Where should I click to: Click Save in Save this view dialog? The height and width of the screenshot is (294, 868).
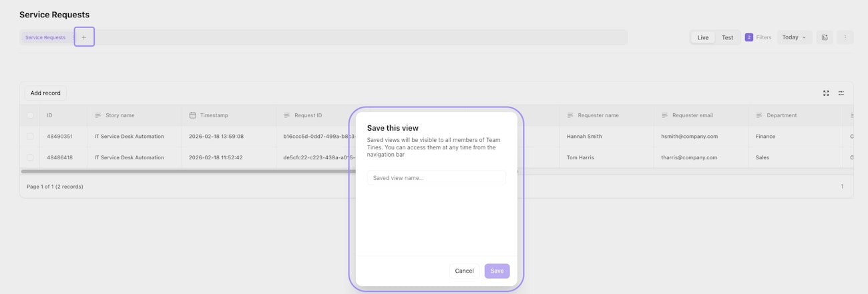pos(497,271)
